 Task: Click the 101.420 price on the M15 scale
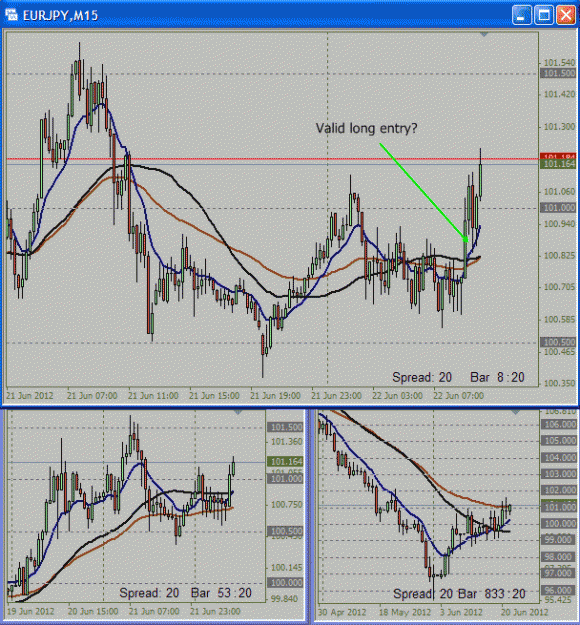560,94
